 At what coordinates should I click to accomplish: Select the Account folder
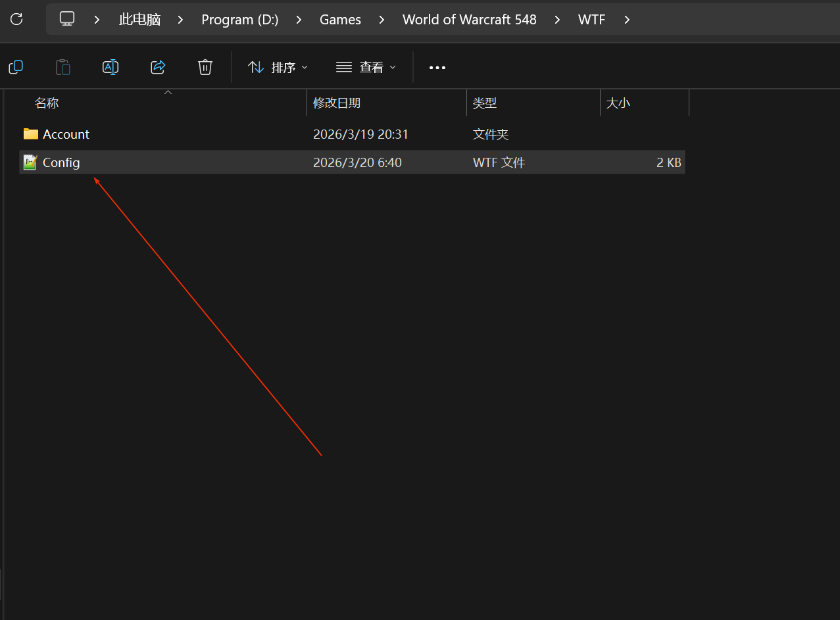tap(66, 134)
